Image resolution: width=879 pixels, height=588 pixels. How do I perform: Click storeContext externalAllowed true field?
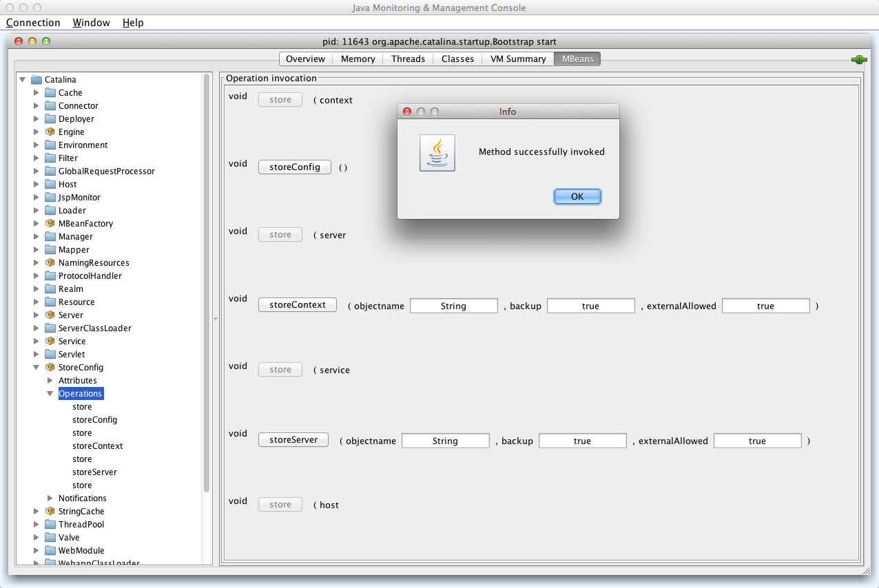765,306
